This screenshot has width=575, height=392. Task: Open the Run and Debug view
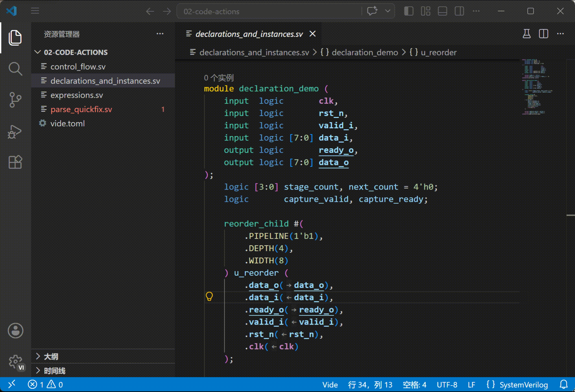tap(15, 131)
